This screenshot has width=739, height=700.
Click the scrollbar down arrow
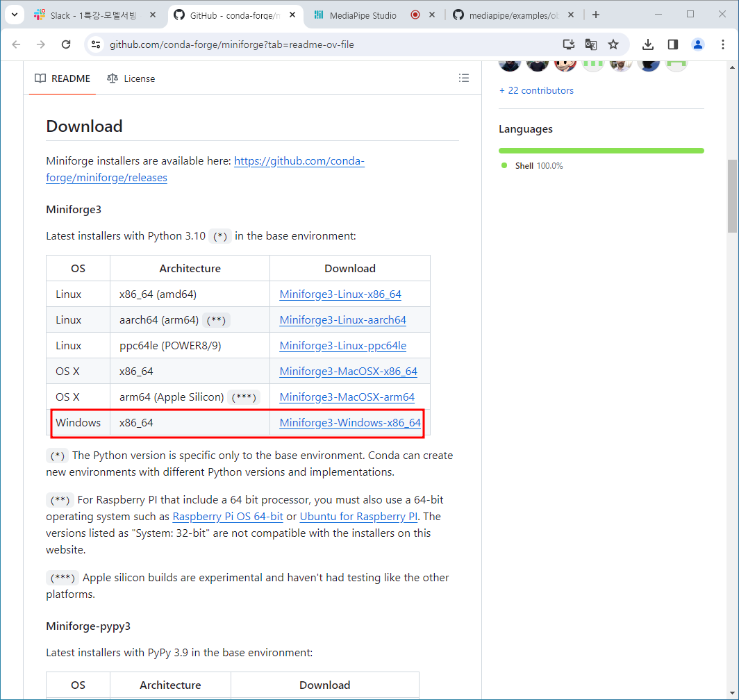coord(732,693)
